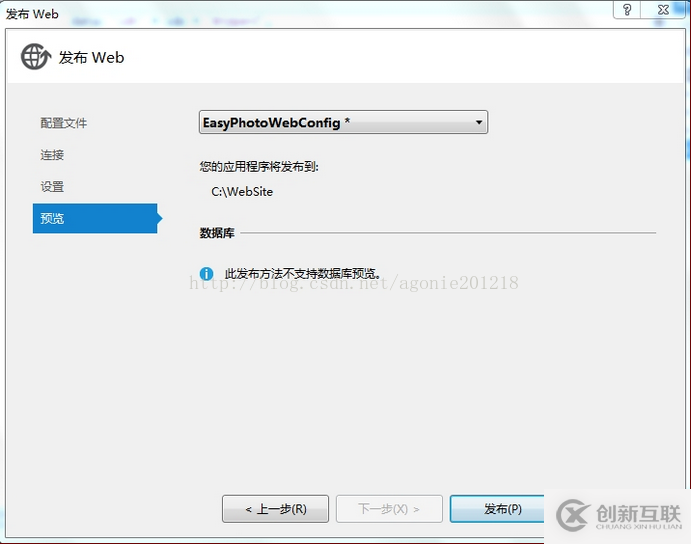
Task: Click the 此发布方法不支持数据库预览 message
Action: 302,274
